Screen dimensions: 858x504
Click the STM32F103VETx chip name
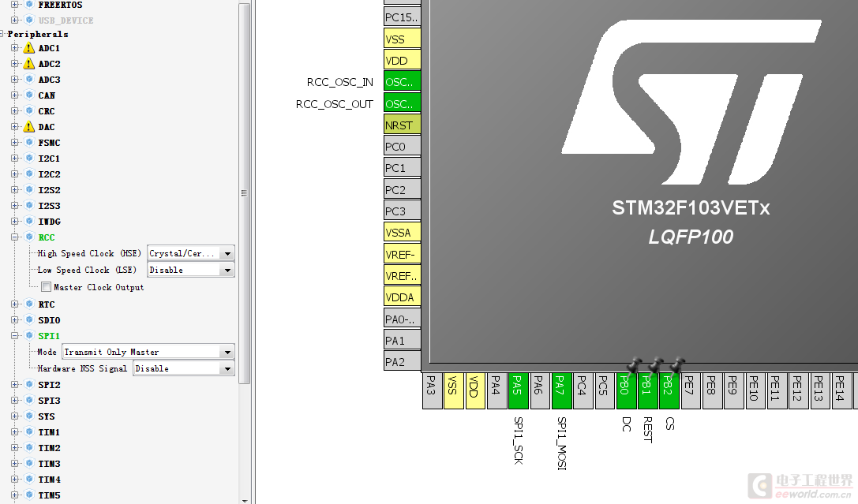click(691, 208)
